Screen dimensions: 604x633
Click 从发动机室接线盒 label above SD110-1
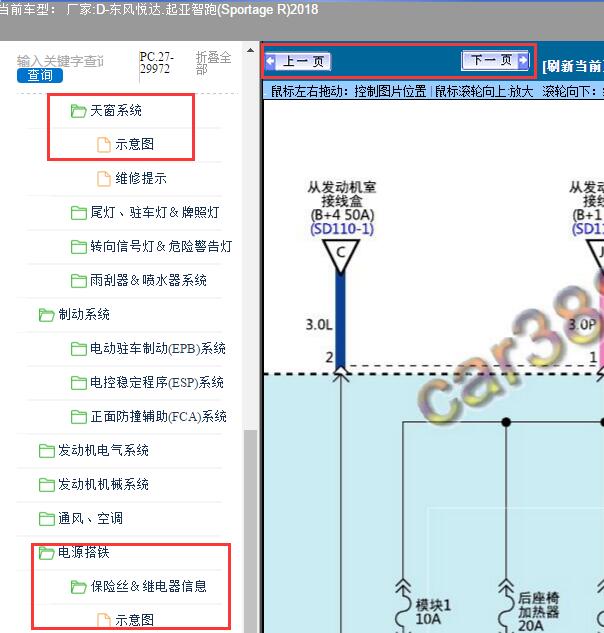[342, 194]
